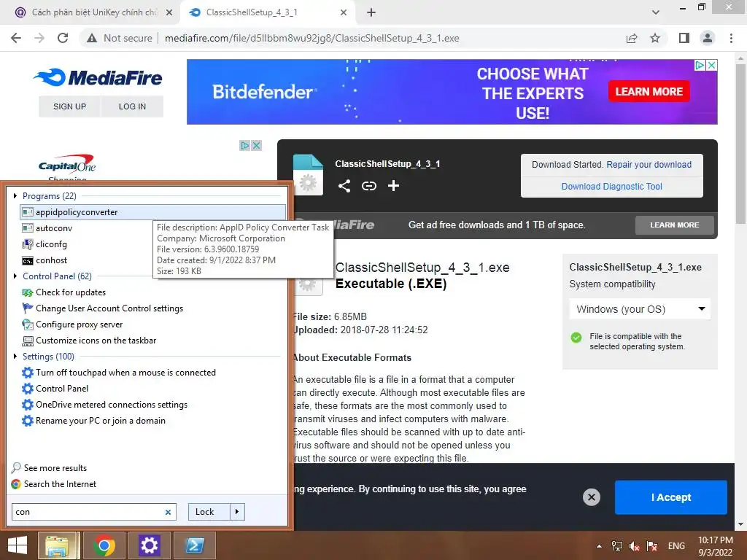Click Download Diagnostic Tool link

[612, 187]
